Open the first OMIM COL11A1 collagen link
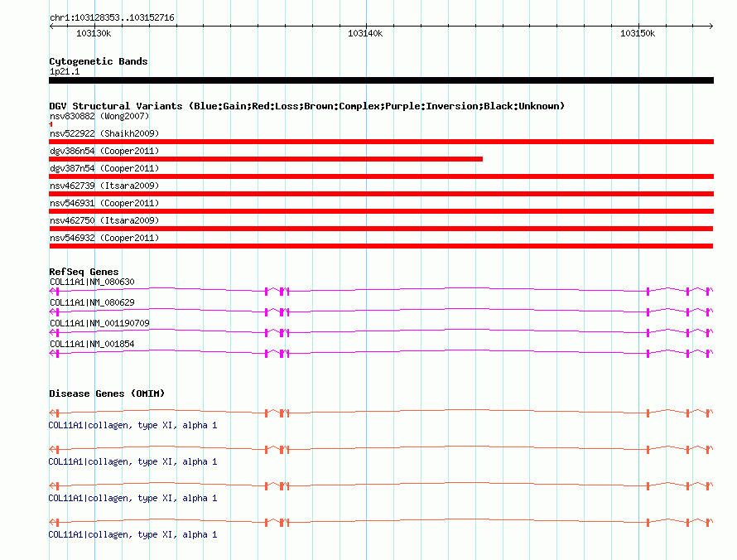Screen dimensions: 737x560 pos(132,426)
